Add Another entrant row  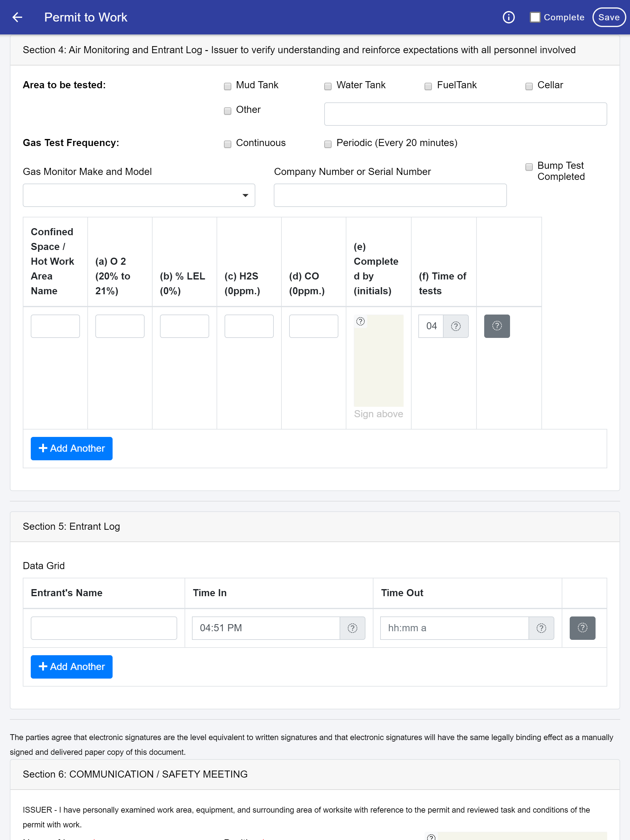[x=71, y=667]
